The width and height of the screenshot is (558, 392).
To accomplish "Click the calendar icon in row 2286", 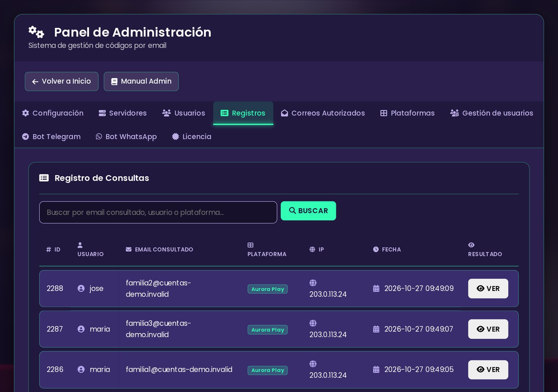I will (x=376, y=369).
